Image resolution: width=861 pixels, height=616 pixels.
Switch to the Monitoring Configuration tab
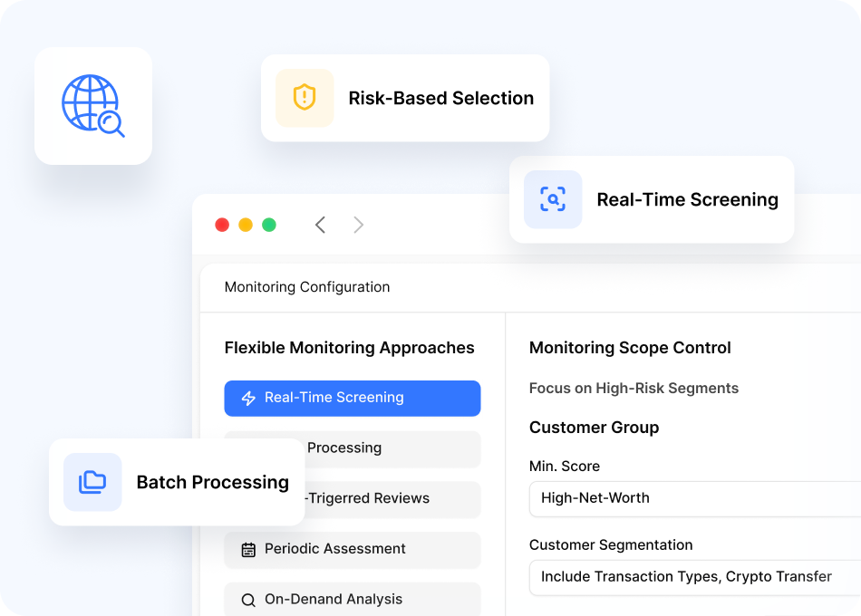coord(306,287)
